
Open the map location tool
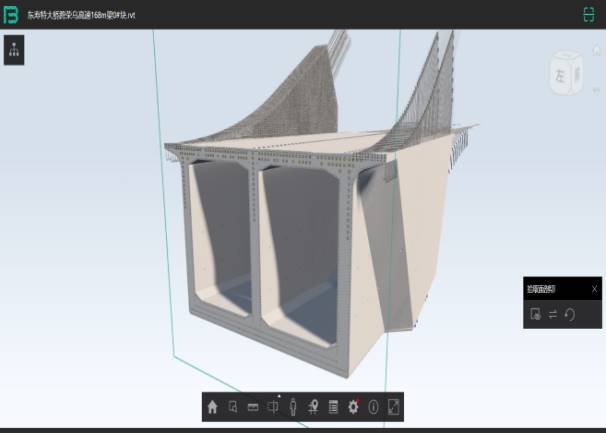[x=313, y=407]
